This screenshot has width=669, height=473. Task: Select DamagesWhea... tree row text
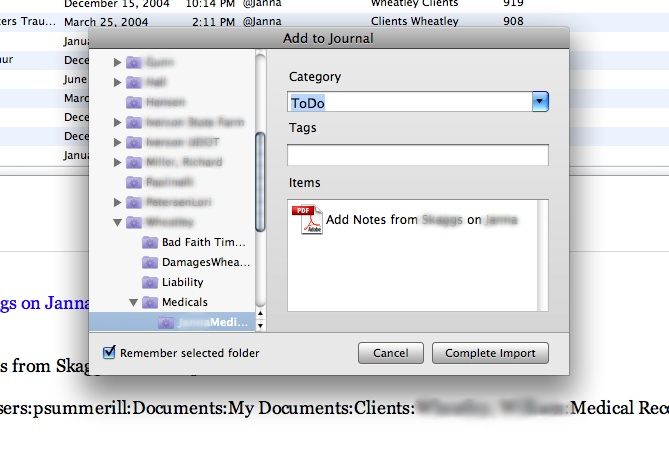(x=206, y=262)
